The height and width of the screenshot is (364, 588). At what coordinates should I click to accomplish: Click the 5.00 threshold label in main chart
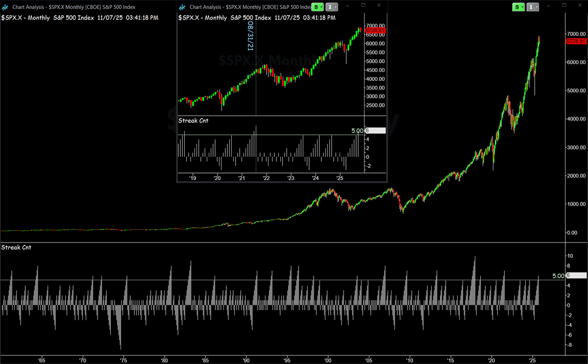pos(558,276)
